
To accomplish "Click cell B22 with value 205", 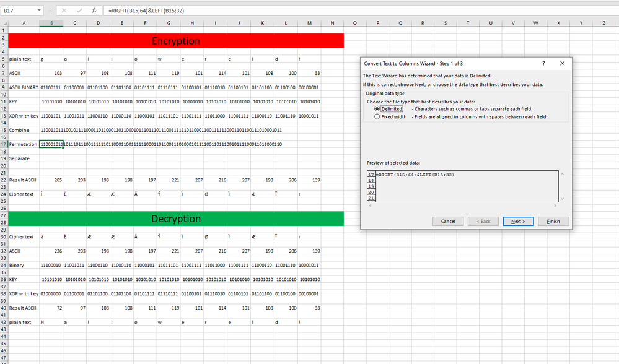I will [x=51, y=180].
